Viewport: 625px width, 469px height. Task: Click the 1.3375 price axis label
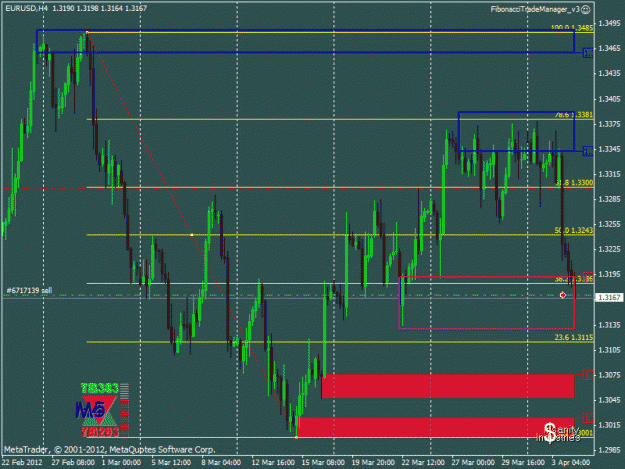[609, 124]
